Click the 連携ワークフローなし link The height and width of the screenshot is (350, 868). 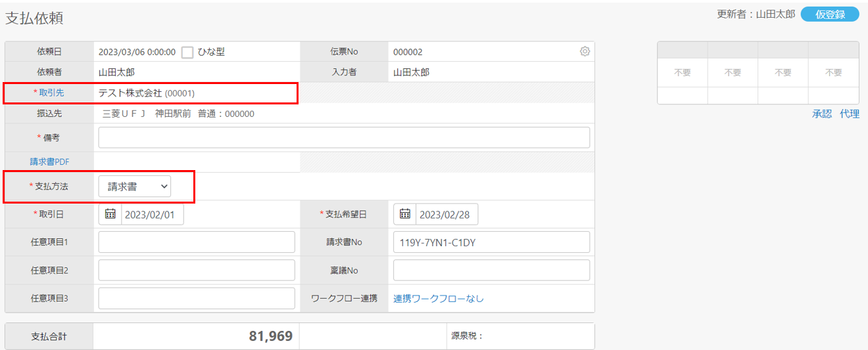tap(439, 298)
